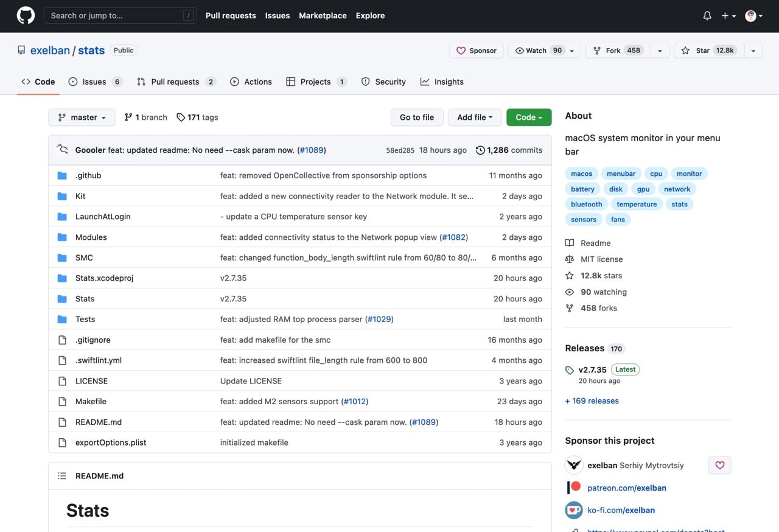Fork the repository

coord(618,51)
